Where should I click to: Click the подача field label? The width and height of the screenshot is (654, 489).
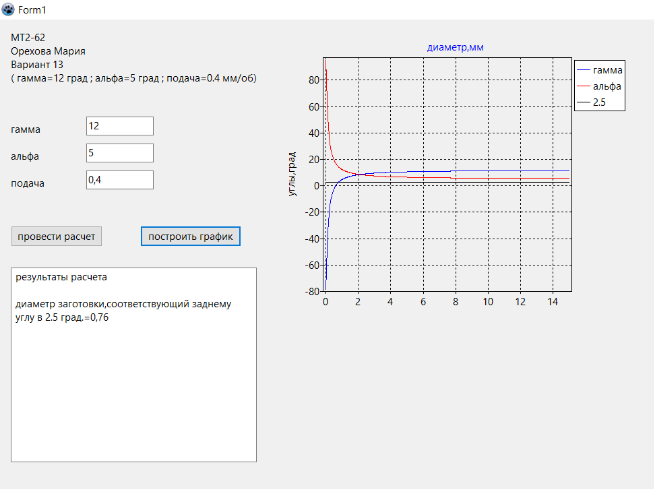(x=28, y=184)
